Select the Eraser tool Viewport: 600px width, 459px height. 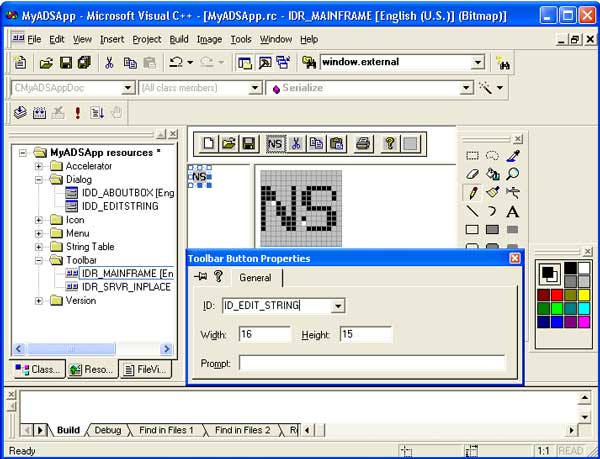(473, 174)
